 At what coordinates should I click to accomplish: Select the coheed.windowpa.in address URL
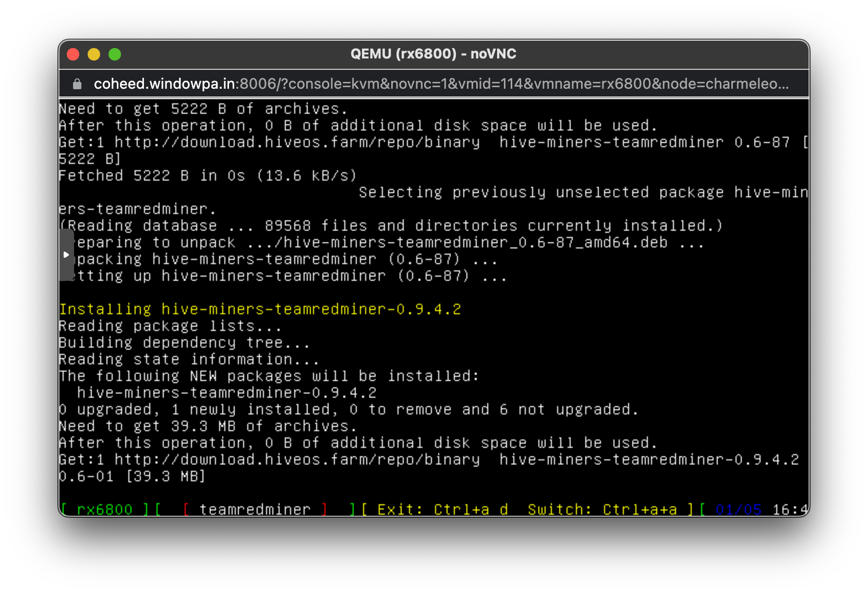click(441, 84)
